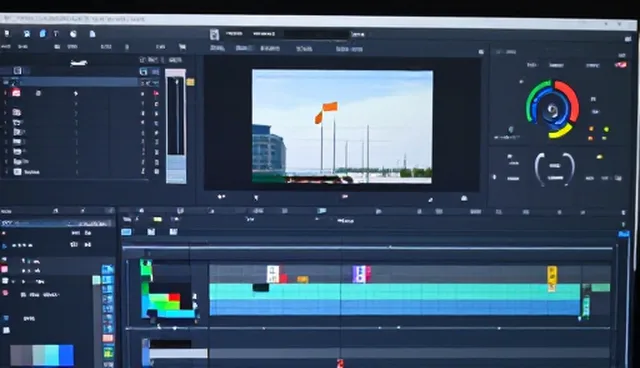Image resolution: width=640 pixels, height=368 pixels.
Task: Click the red record dot in lower left panel
Action: [x=4, y=233]
